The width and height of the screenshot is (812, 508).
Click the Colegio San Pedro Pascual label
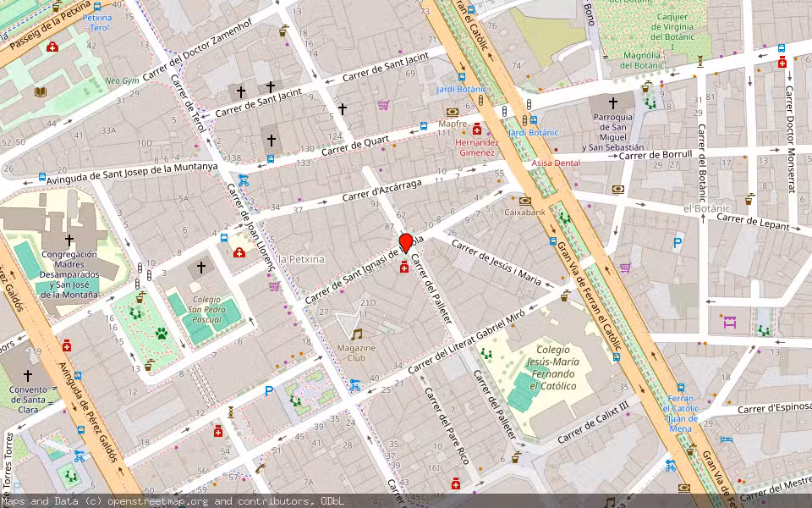point(206,310)
